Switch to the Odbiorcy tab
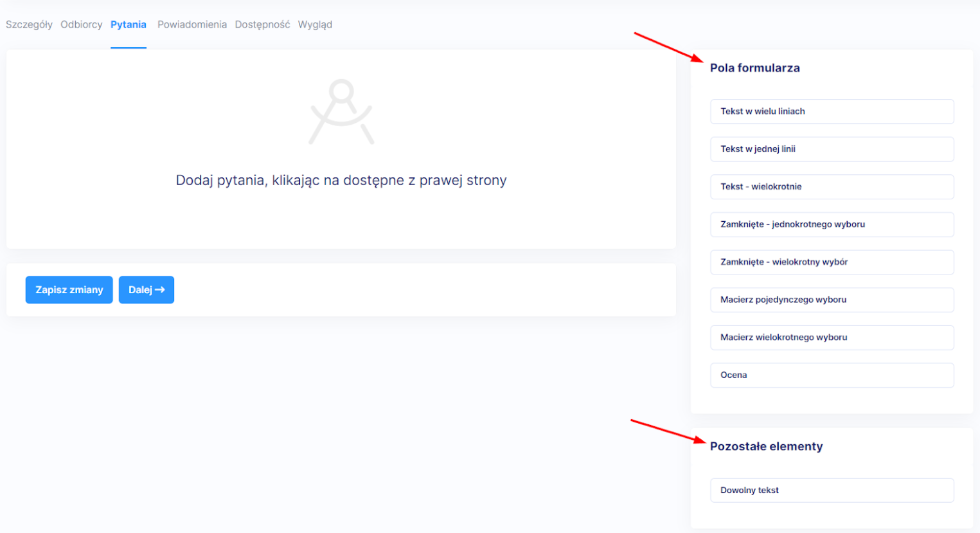 81,24
